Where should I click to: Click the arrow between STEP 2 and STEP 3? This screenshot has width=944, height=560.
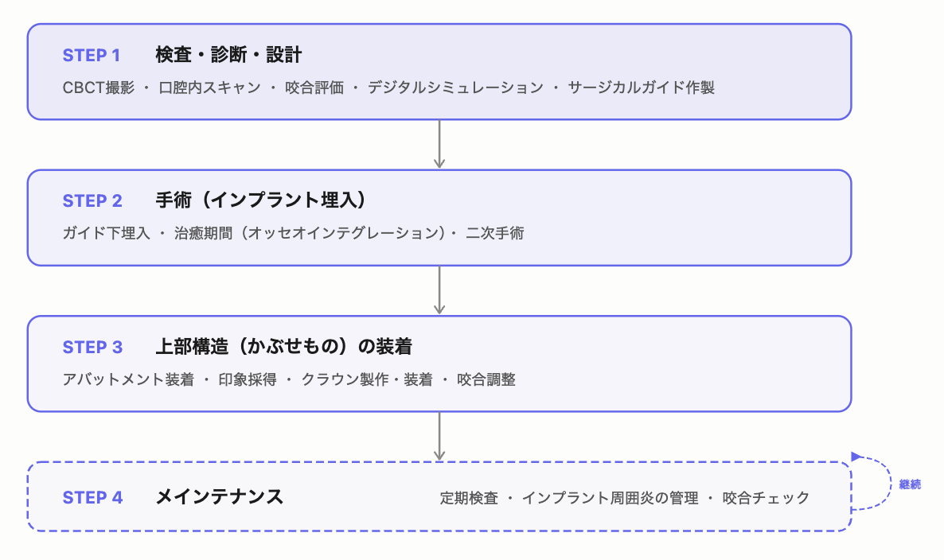(439, 290)
